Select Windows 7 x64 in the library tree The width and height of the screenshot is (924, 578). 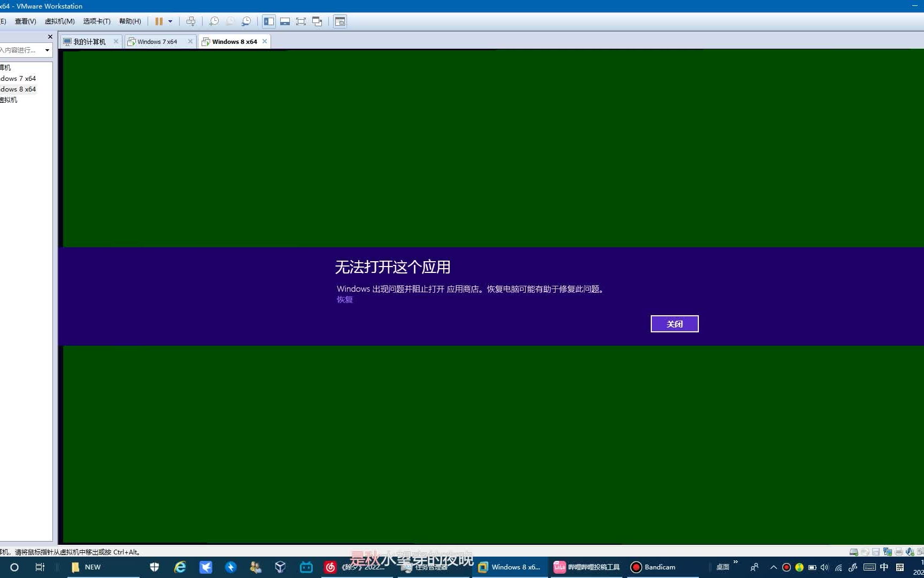tap(18, 79)
